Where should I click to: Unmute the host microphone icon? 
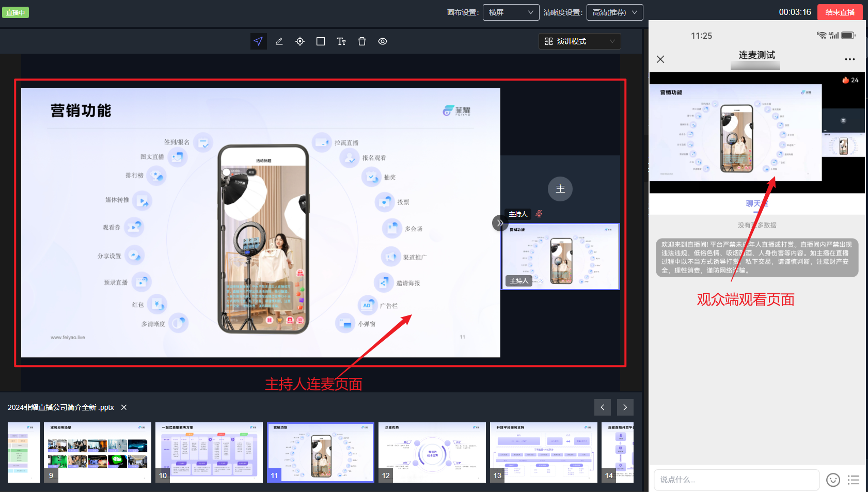pyautogui.click(x=539, y=214)
